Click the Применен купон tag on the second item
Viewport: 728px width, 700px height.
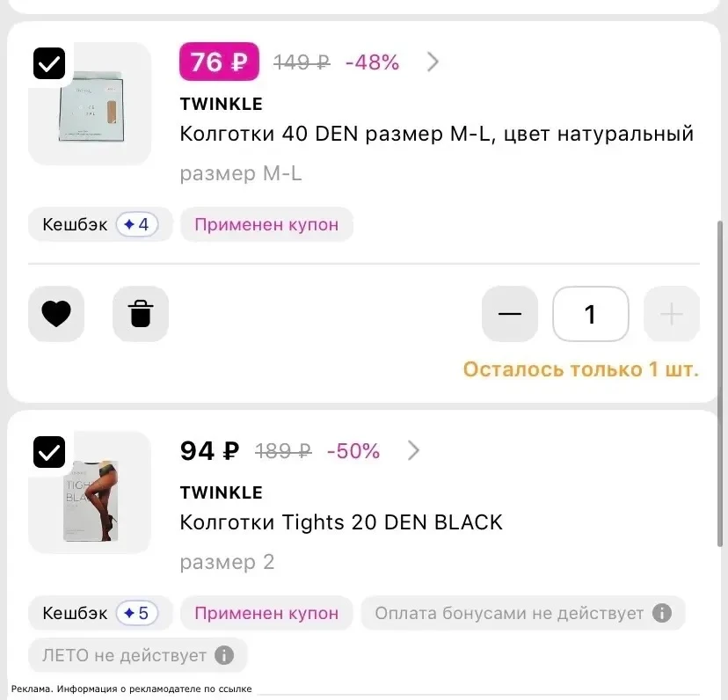click(266, 613)
